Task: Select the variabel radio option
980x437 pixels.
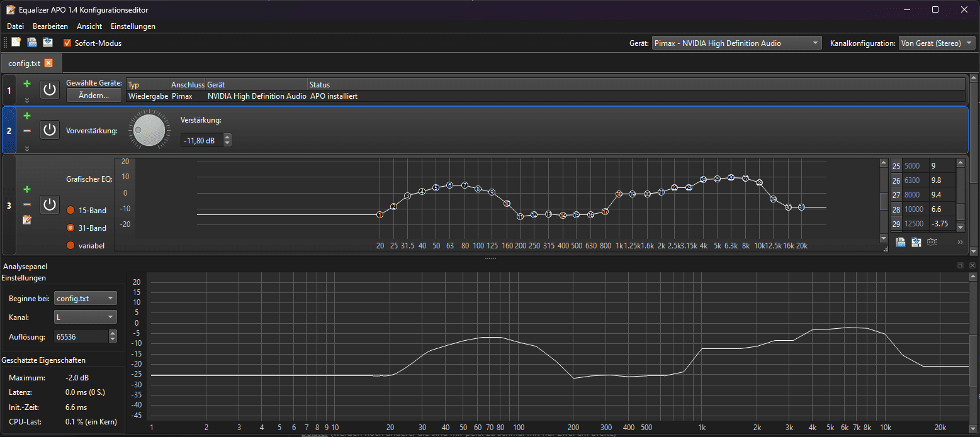Action: [70, 245]
